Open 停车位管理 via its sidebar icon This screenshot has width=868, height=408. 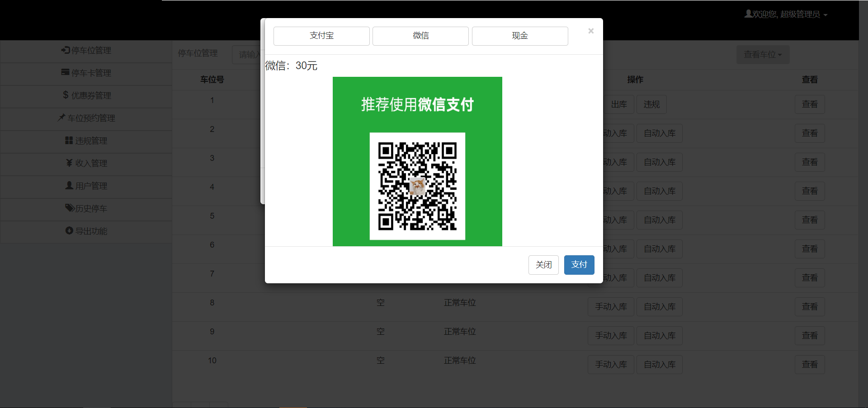66,50
